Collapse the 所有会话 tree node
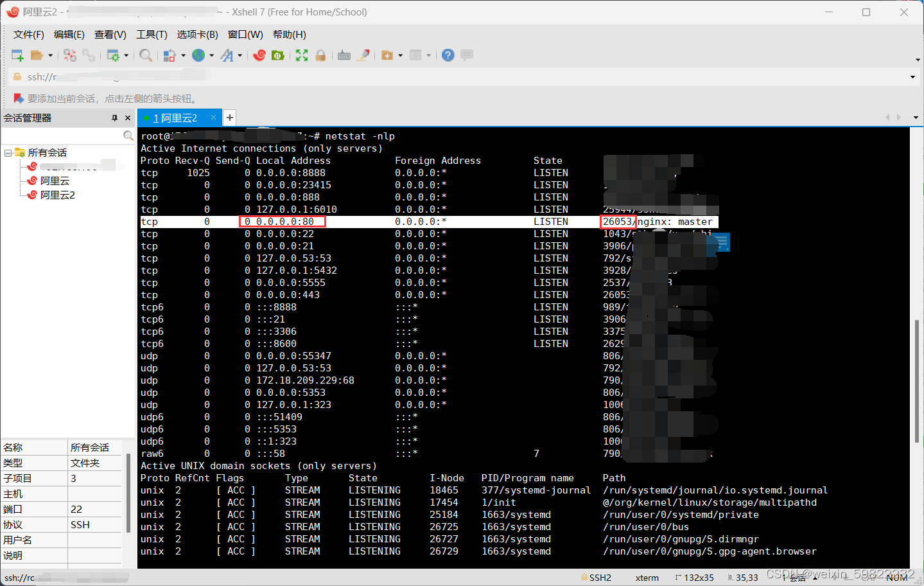This screenshot has width=924, height=586. 8,153
